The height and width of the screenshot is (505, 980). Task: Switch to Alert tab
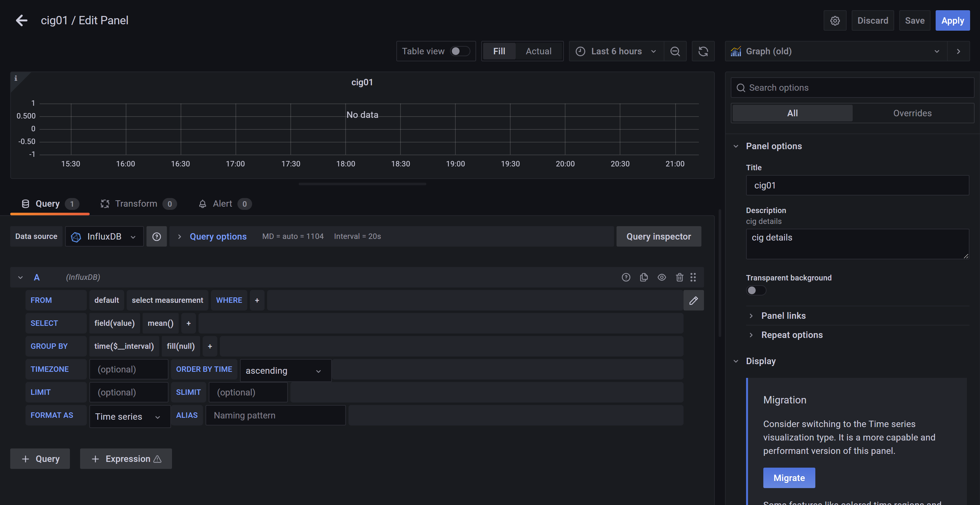(225, 204)
